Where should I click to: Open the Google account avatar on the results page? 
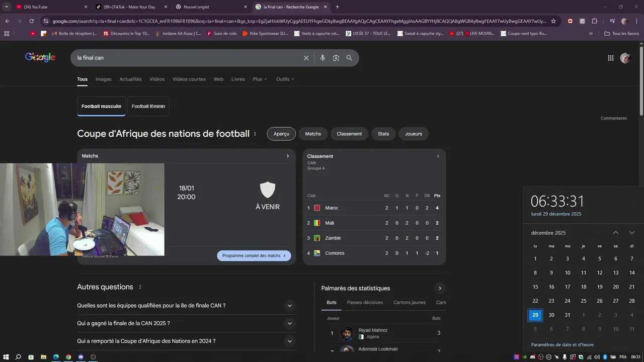(x=625, y=58)
